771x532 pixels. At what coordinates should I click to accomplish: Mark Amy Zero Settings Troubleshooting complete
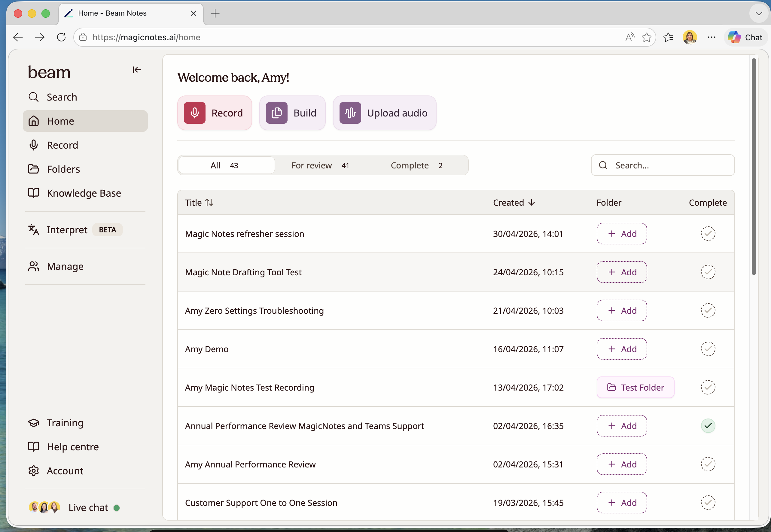[x=708, y=310]
